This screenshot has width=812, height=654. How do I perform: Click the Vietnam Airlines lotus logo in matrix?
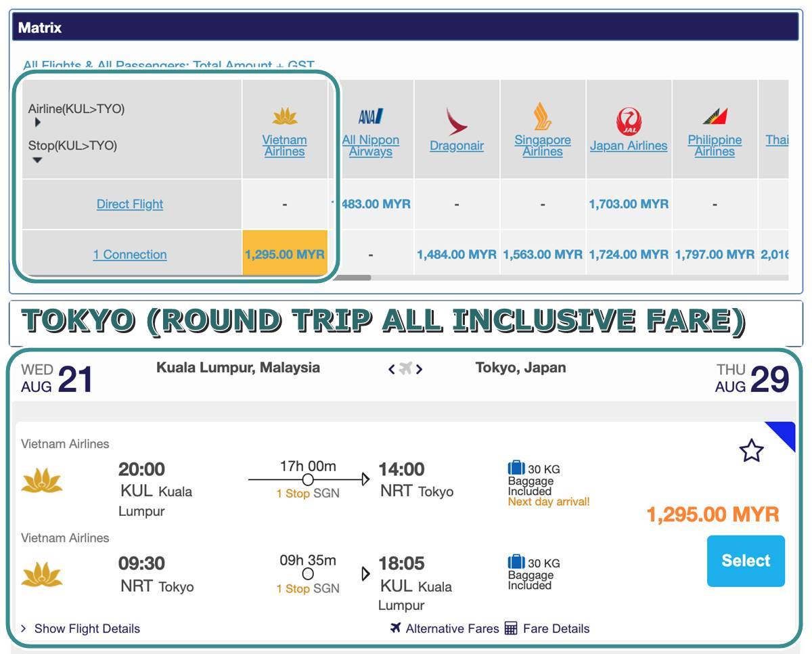tap(285, 117)
